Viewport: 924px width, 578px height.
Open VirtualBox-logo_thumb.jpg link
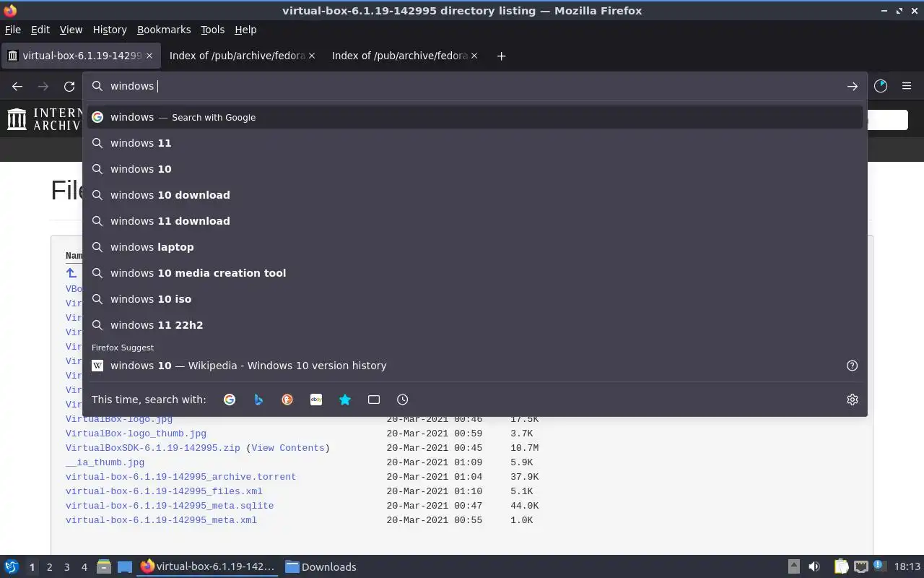click(x=136, y=433)
